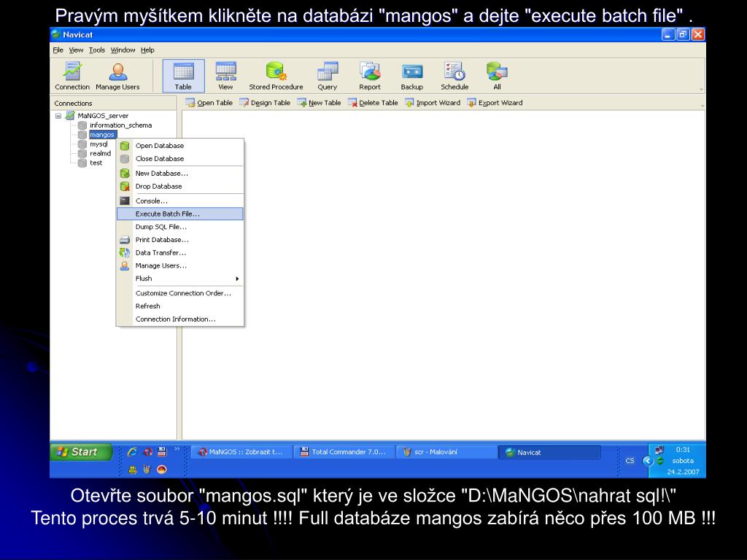
Task: Open the Query section
Action: click(328, 76)
